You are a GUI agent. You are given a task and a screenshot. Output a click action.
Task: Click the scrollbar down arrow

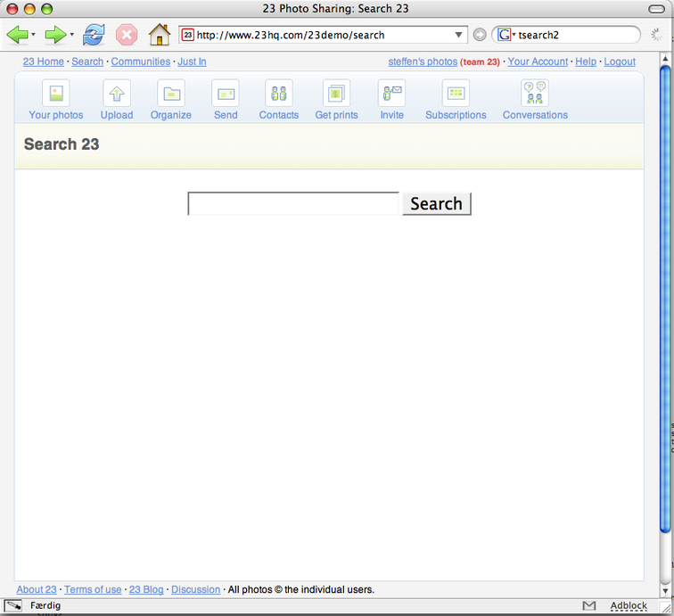tap(665, 591)
